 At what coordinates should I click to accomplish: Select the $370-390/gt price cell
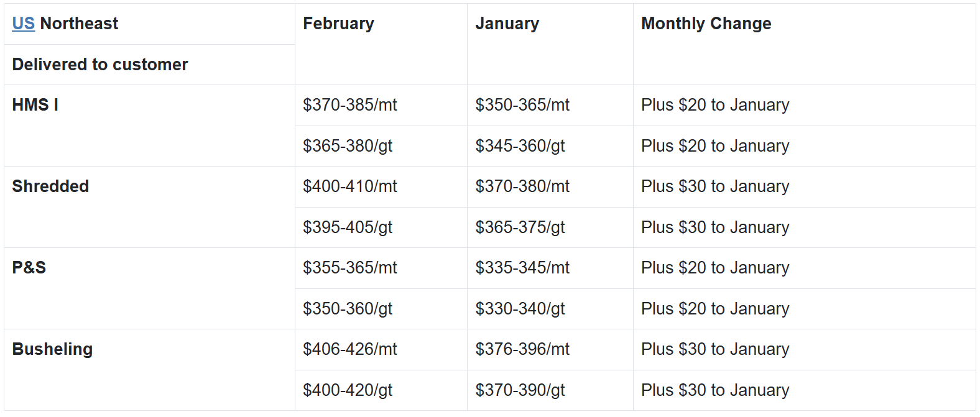coord(520,390)
